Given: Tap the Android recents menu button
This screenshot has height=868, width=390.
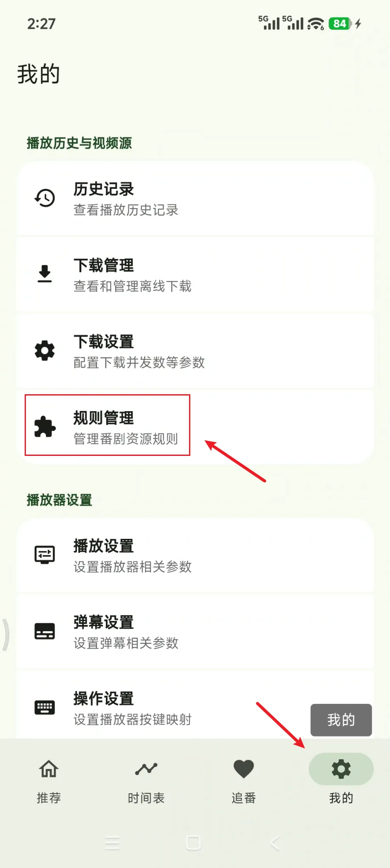Looking at the screenshot, I should click(112, 842).
